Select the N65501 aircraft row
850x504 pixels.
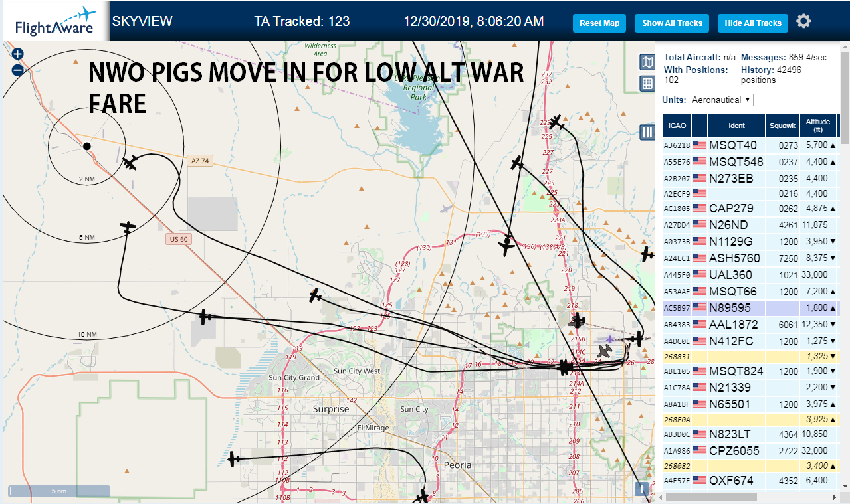tap(751, 404)
